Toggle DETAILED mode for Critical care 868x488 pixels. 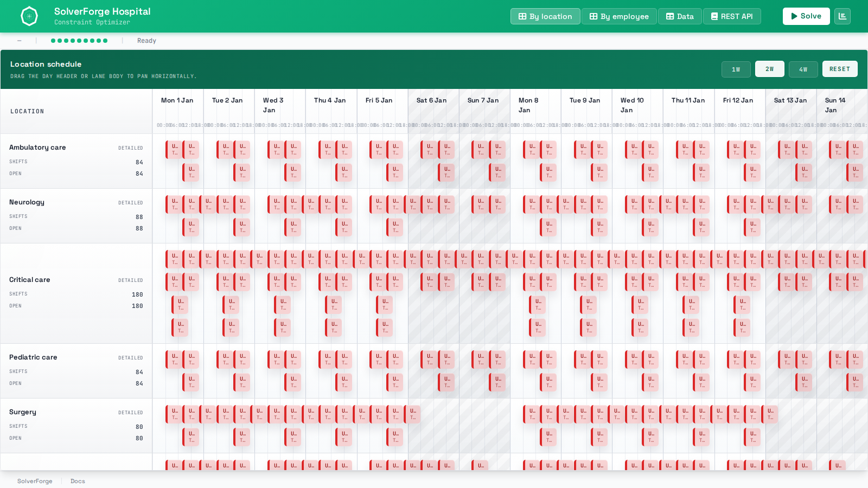point(131,280)
